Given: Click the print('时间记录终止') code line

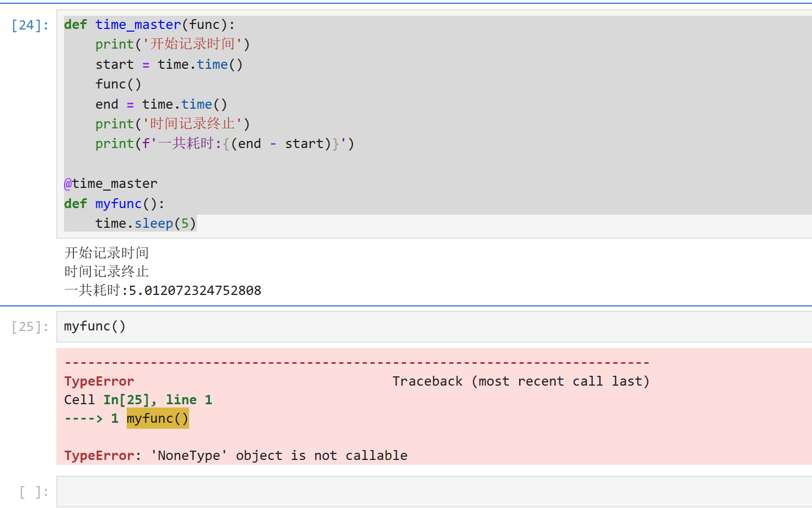Looking at the screenshot, I should tap(173, 124).
